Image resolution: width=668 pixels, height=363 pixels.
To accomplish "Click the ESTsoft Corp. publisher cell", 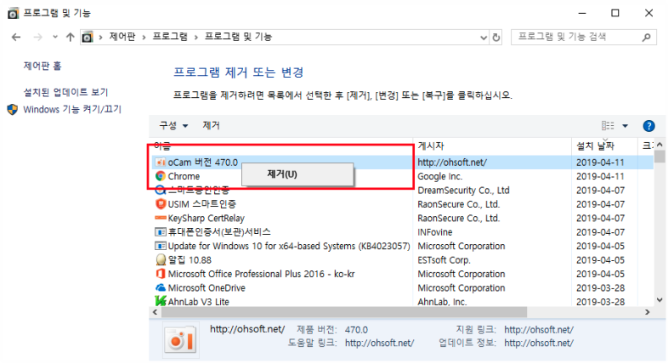I will click(444, 260).
